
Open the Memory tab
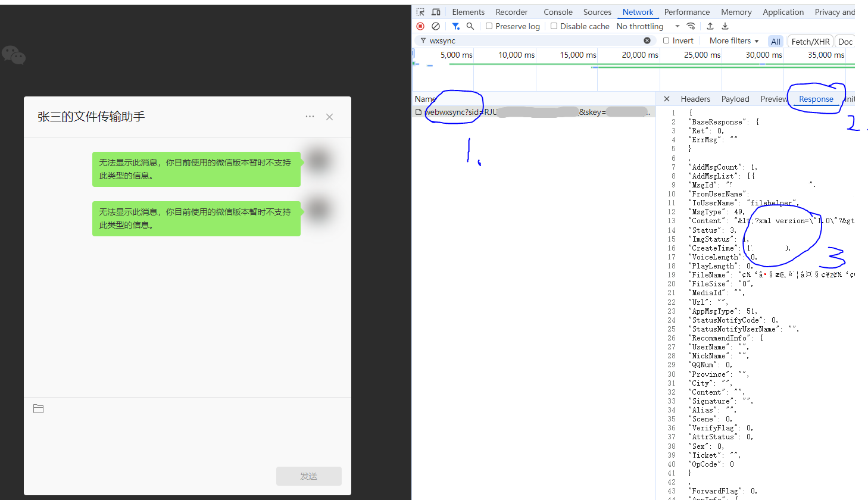(736, 12)
